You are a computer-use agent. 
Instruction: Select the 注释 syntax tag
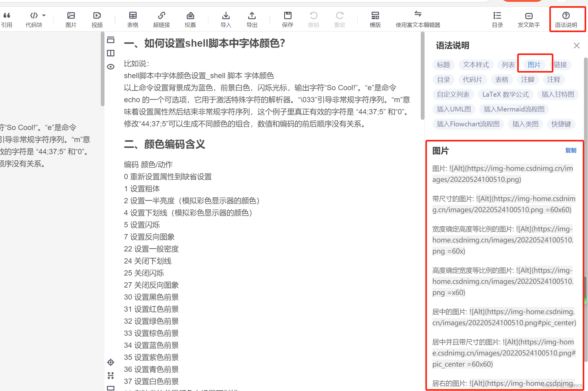pos(554,80)
